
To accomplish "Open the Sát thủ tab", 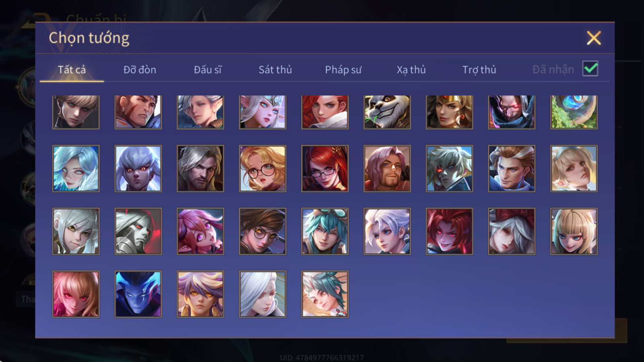I will (x=275, y=70).
